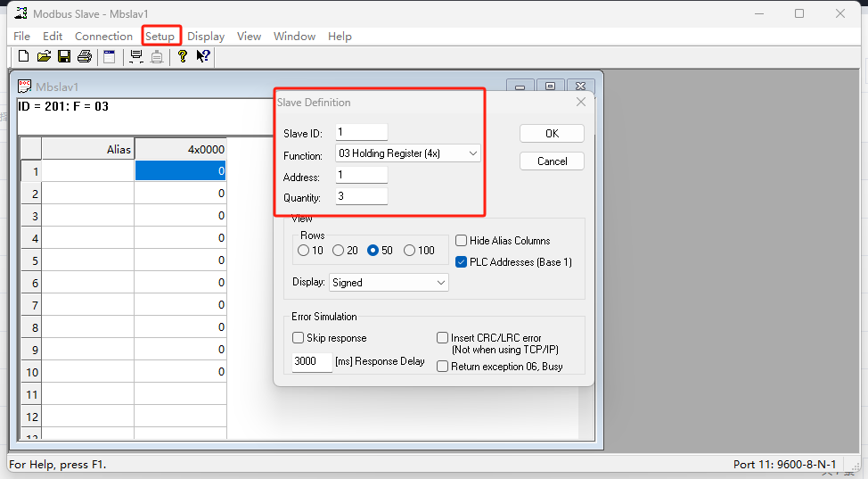
Task: Open the Connection menu
Action: pyautogui.click(x=103, y=37)
